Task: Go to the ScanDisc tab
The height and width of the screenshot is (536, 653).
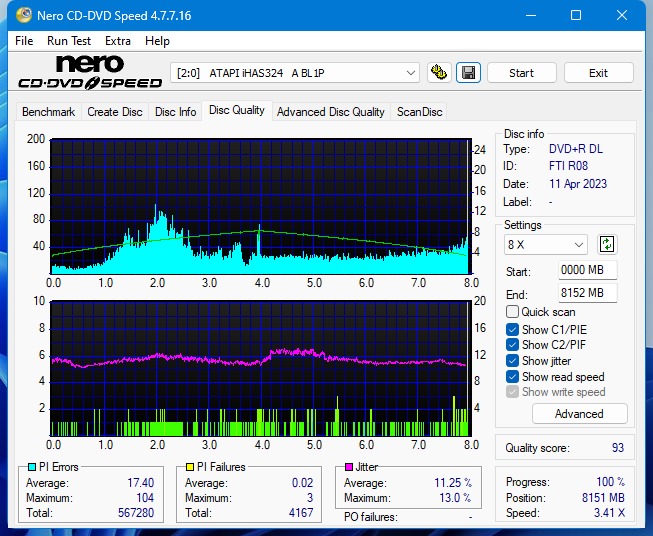Action: click(419, 112)
